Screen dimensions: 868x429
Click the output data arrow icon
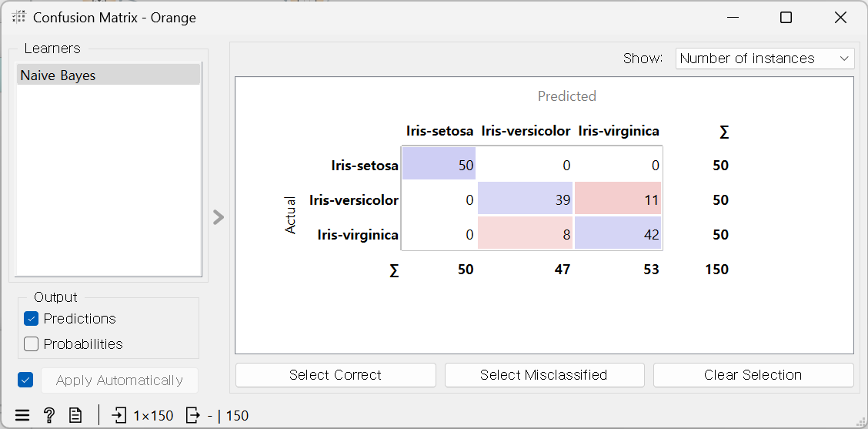193,416
